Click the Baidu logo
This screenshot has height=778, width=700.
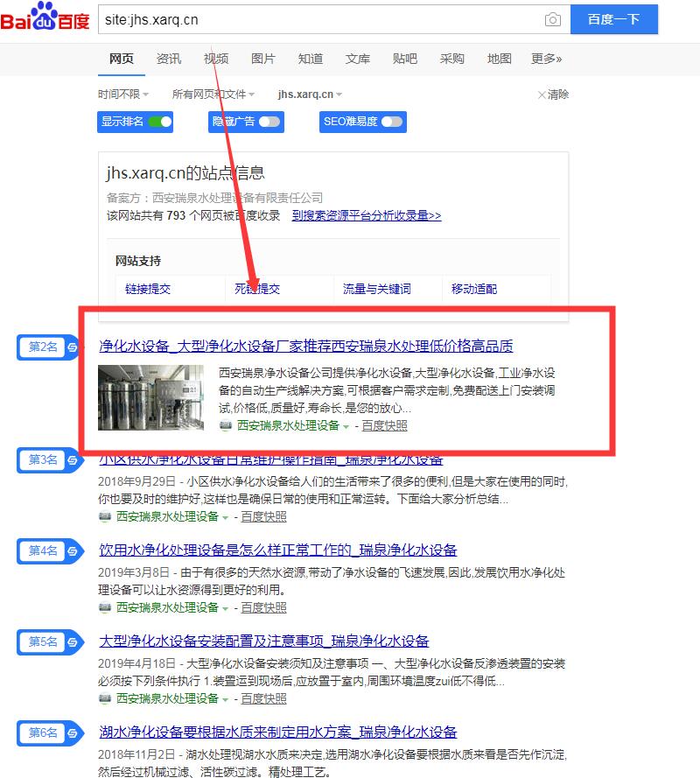tap(45, 19)
